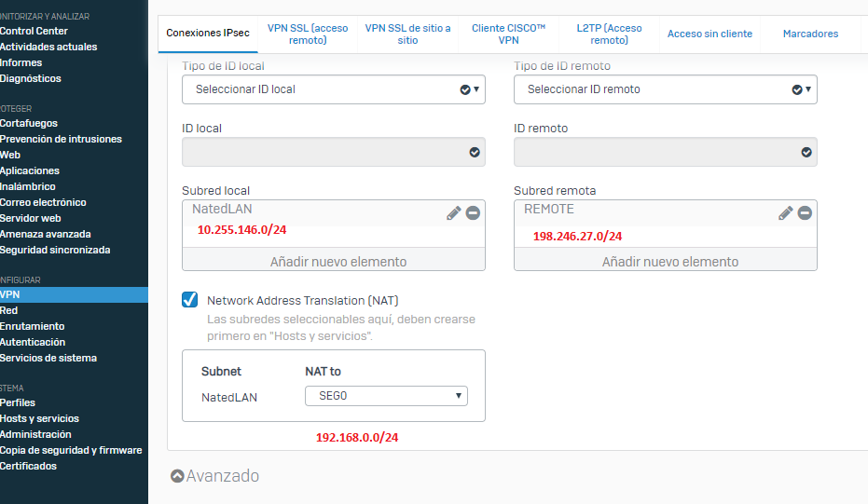Open the NAT to SEG0 dropdown

pos(386,396)
